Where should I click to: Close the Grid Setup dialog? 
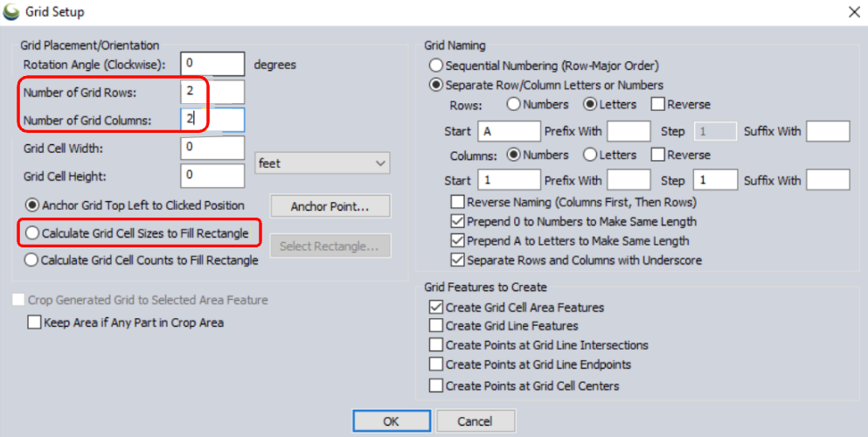(853, 12)
